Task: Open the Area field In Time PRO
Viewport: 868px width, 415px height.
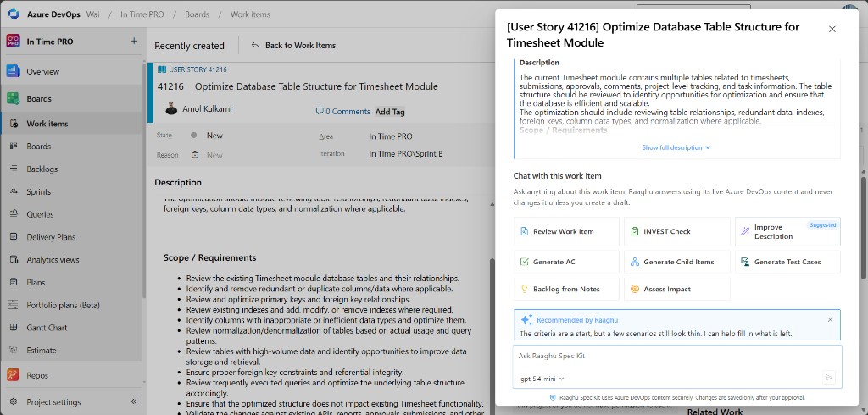Action: [x=391, y=136]
